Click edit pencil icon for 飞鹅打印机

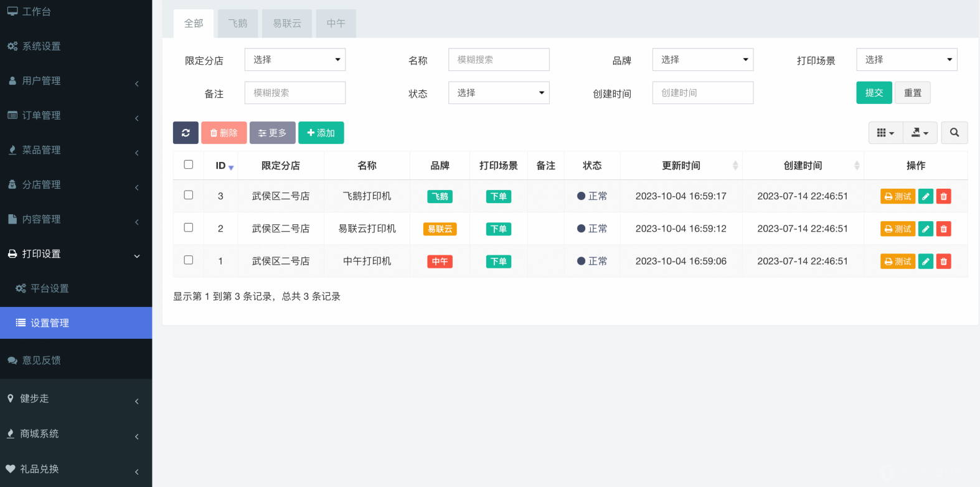(x=926, y=197)
